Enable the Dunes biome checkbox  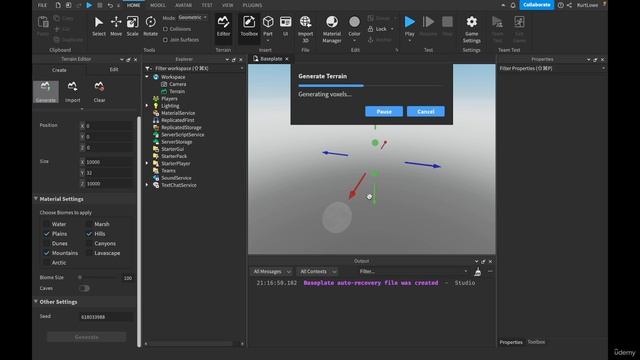[x=47, y=244]
